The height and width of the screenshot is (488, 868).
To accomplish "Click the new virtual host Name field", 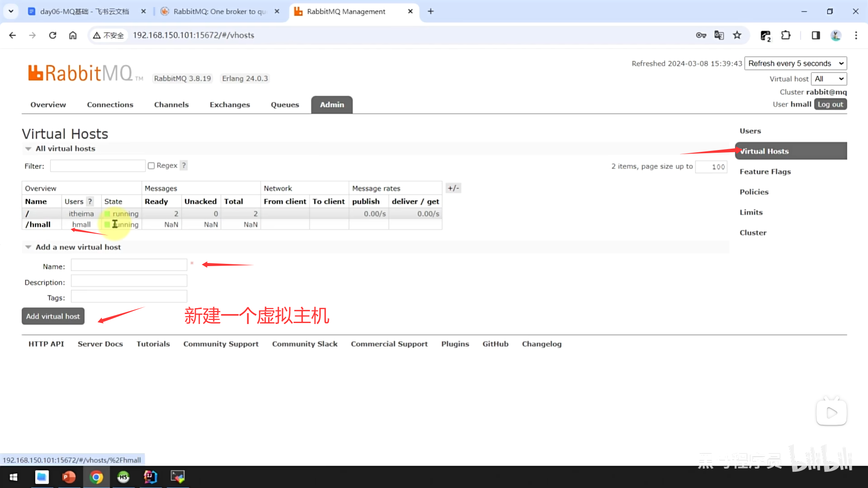I will click(x=129, y=265).
